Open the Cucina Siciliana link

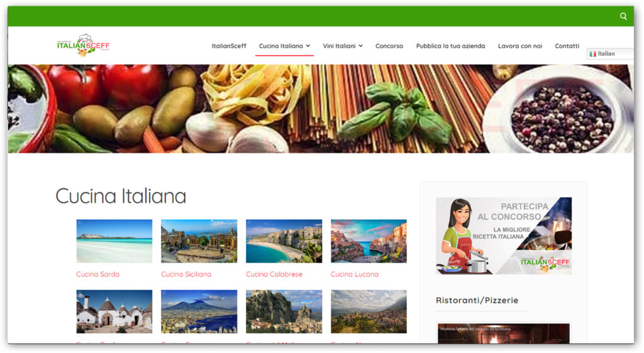(186, 274)
